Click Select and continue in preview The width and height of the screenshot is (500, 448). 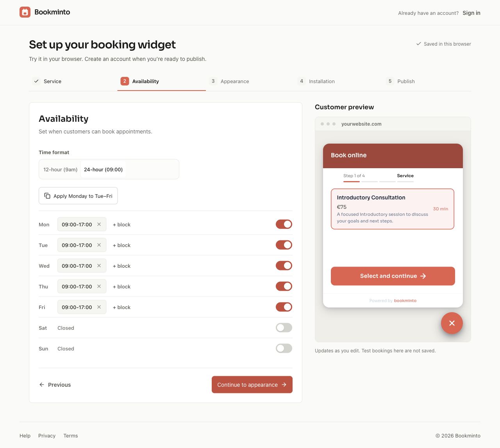point(393,276)
